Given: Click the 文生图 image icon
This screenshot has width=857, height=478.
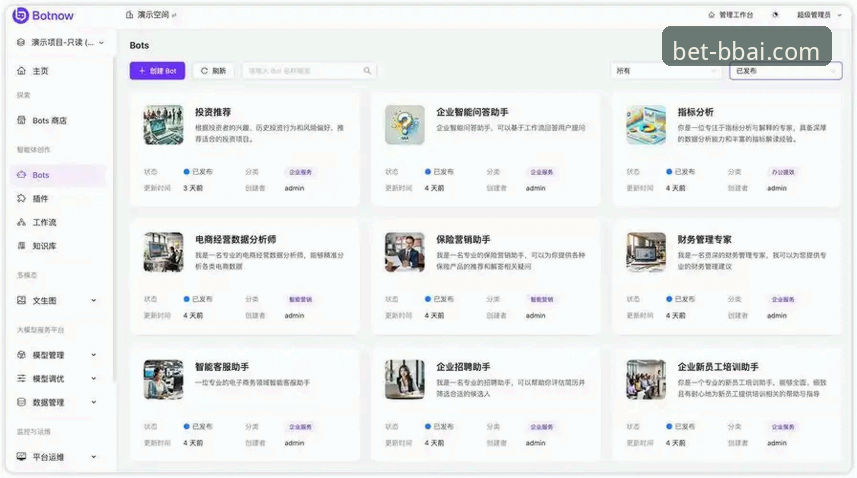Looking at the screenshot, I should click(21, 300).
